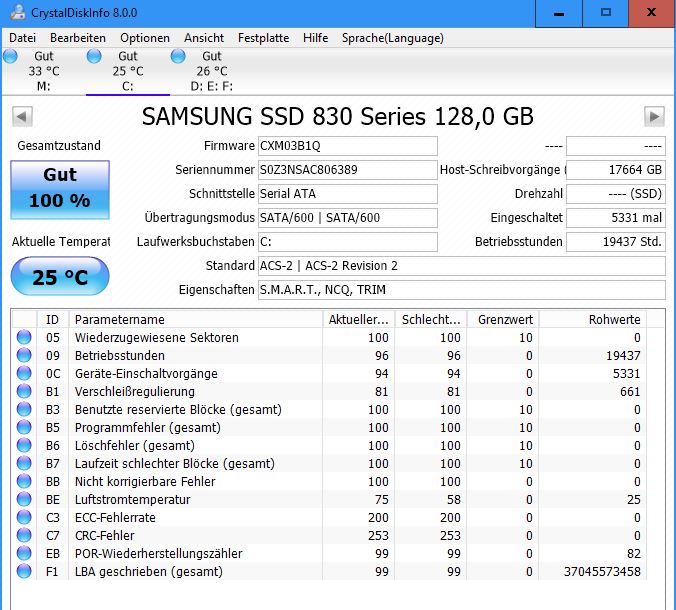The width and height of the screenshot is (676, 610).
Task: Select the POR-Wiederherstellungszähler parameter text
Action: tap(158, 554)
